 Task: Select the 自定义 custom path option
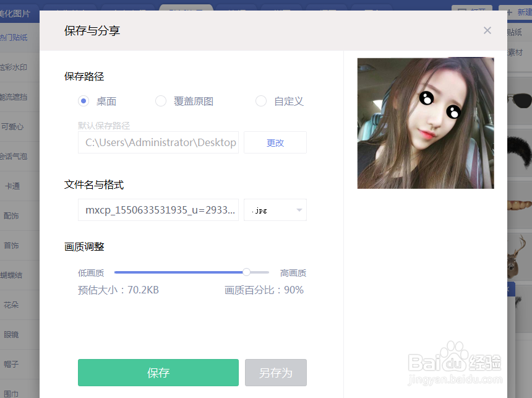261,101
